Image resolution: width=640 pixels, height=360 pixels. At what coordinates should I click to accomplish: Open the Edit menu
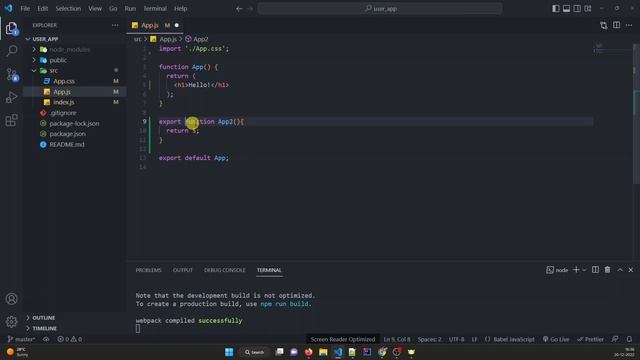(x=42, y=9)
